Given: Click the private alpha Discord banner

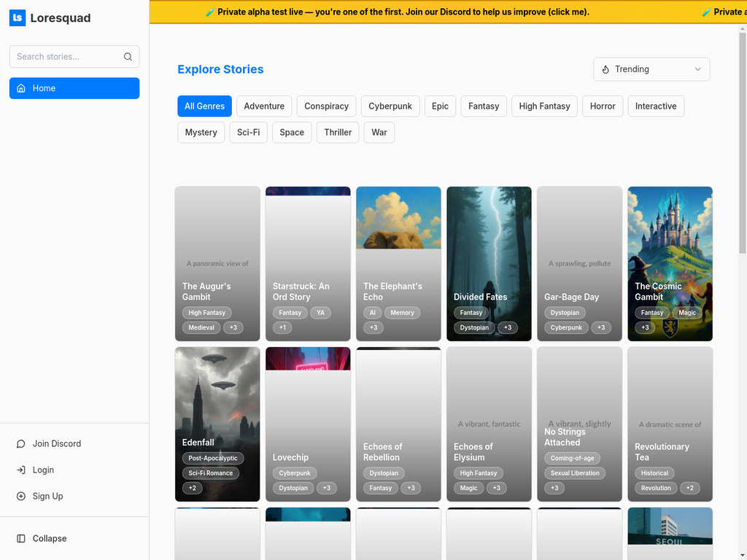Looking at the screenshot, I should coord(397,12).
